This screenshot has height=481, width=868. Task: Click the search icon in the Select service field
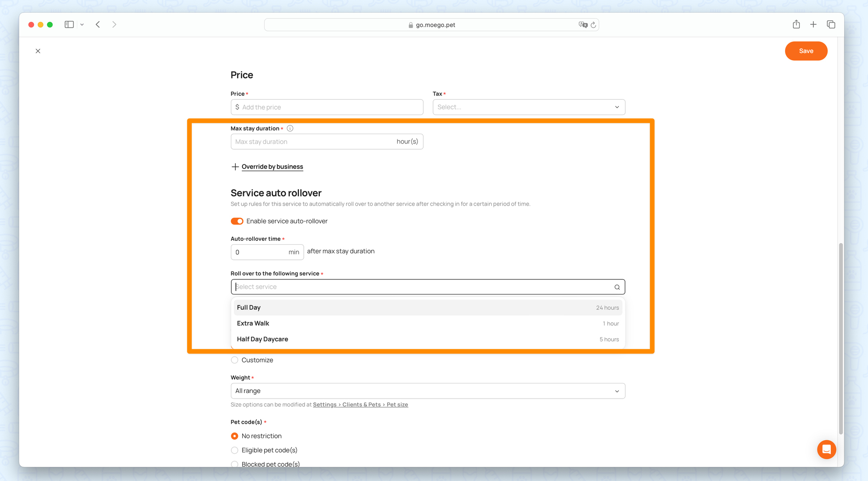coord(617,287)
